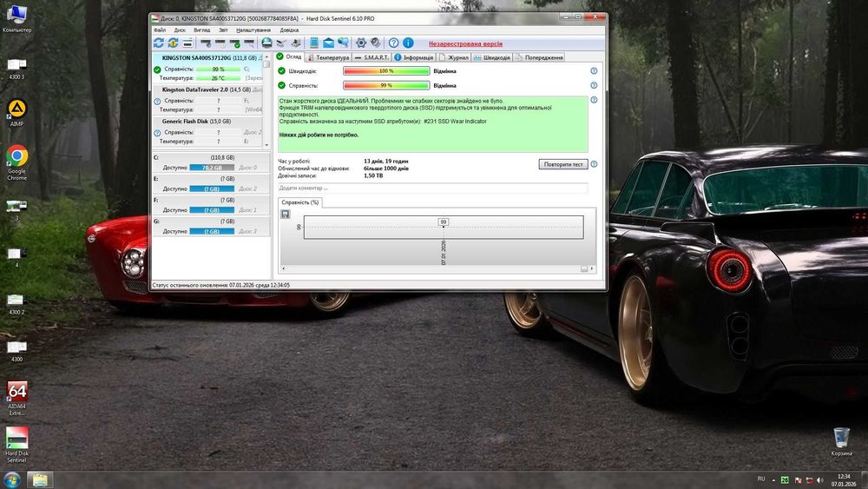The width and height of the screenshot is (868, 489).
Task: Switch to the Журнал tab
Action: (x=454, y=57)
